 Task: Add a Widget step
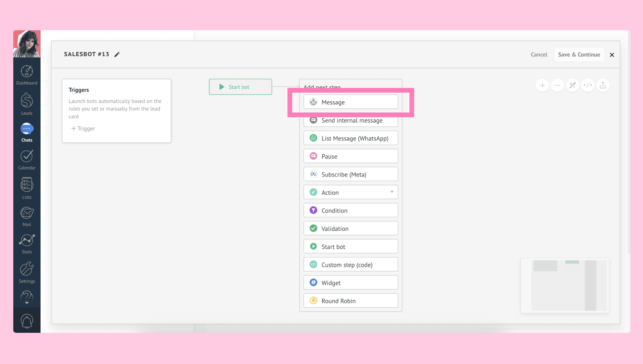coord(350,283)
